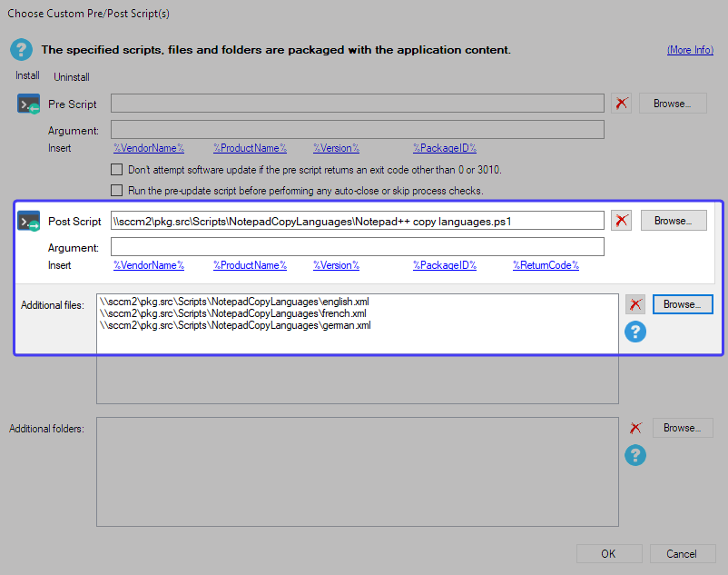Image resolution: width=728 pixels, height=575 pixels.
Task: Insert %PackageID% into Post Script argument
Action: click(x=445, y=265)
